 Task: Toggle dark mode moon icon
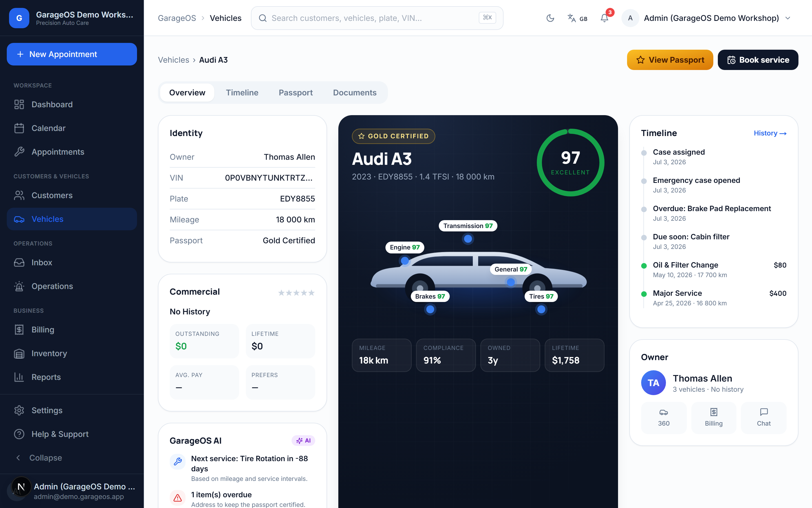pos(550,18)
